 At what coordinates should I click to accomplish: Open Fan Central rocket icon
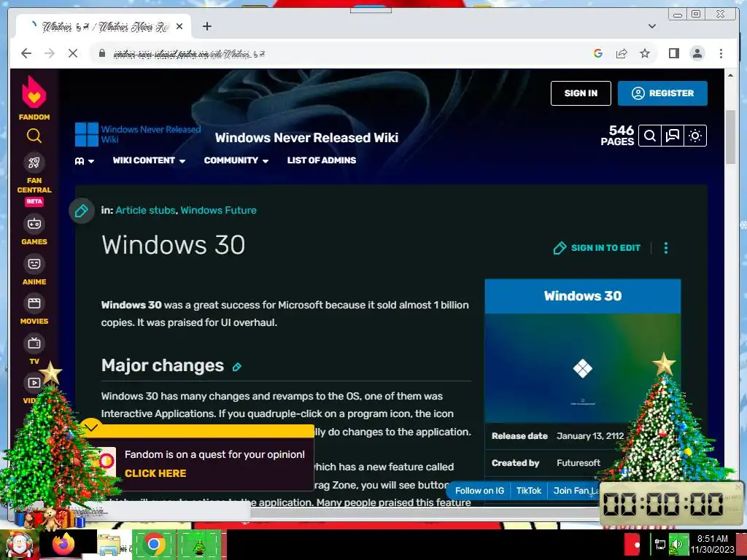pos(34,163)
